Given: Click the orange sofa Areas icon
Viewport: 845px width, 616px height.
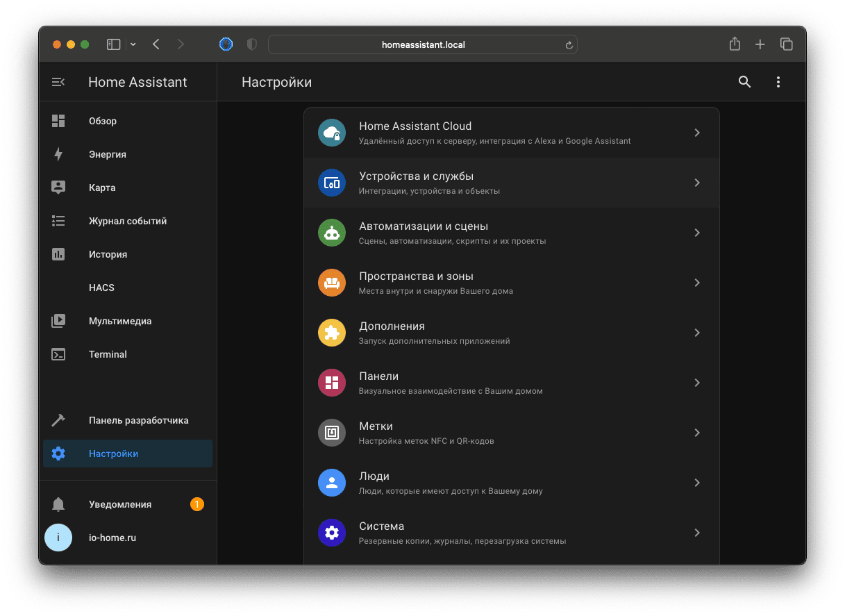Looking at the screenshot, I should (332, 283).
